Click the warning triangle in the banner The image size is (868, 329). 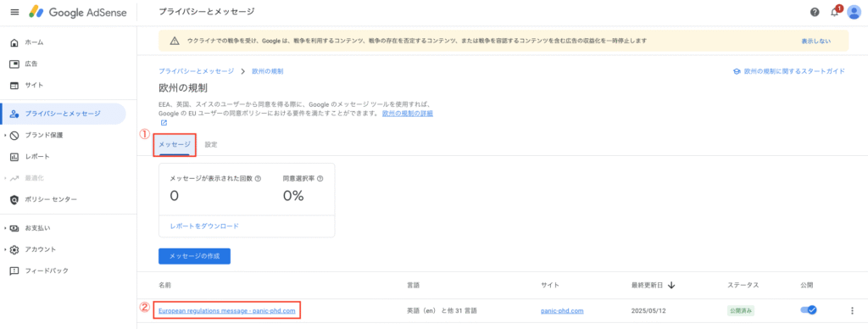point(175,41)
